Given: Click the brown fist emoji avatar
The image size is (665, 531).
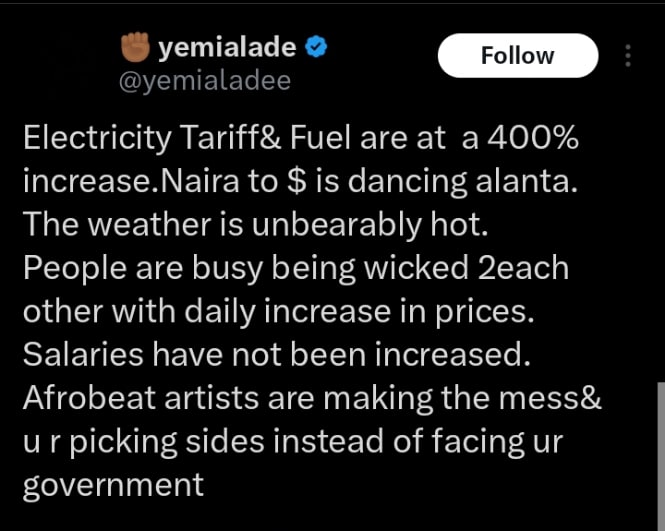Looking at the screenshot, I should [x=134, y=47].
